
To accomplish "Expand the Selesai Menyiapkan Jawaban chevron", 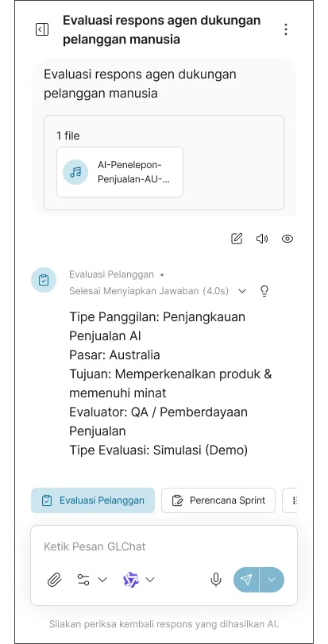I will point(242,291).
